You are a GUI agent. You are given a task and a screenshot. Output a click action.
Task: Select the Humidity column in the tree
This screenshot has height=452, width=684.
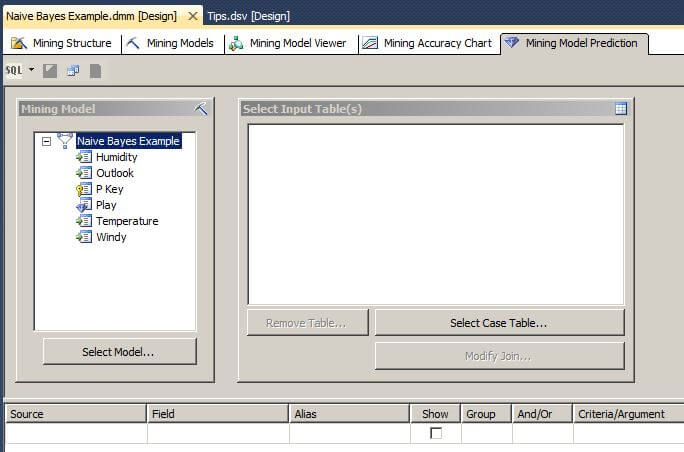click(x=116, y=157)
